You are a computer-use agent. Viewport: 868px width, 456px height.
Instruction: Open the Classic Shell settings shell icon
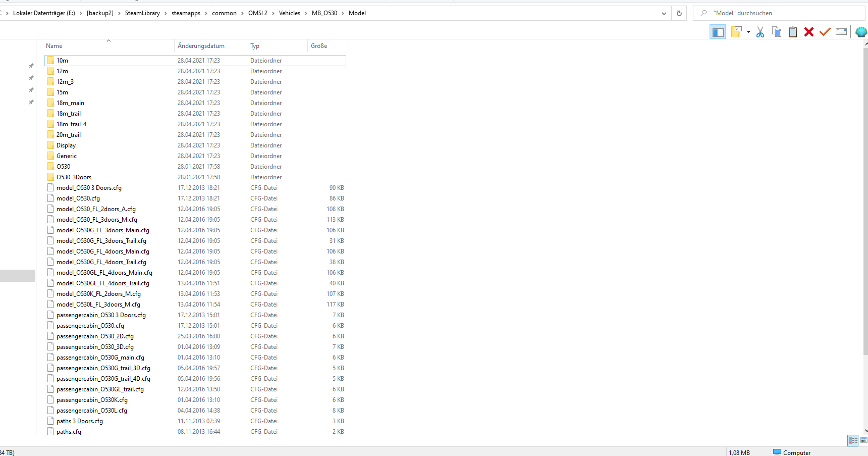click(861, 32)
